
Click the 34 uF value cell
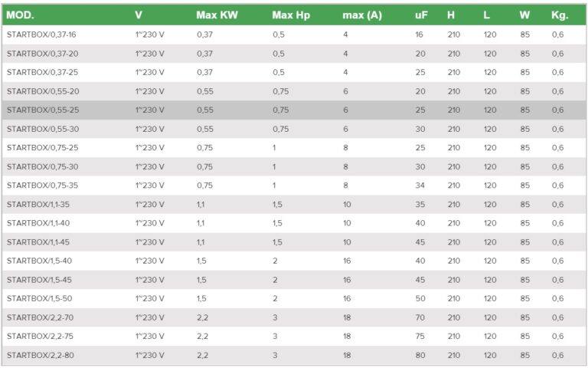click(420, 186)
